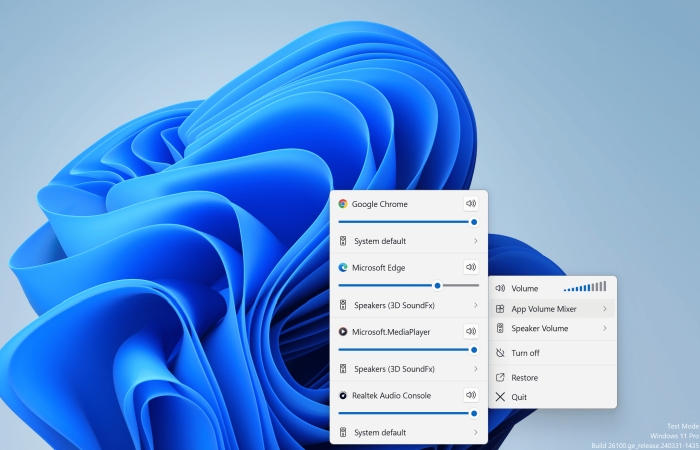Select Turn off in the tray menu
This screenshot has width=700, height=450.
coord(553,353)
